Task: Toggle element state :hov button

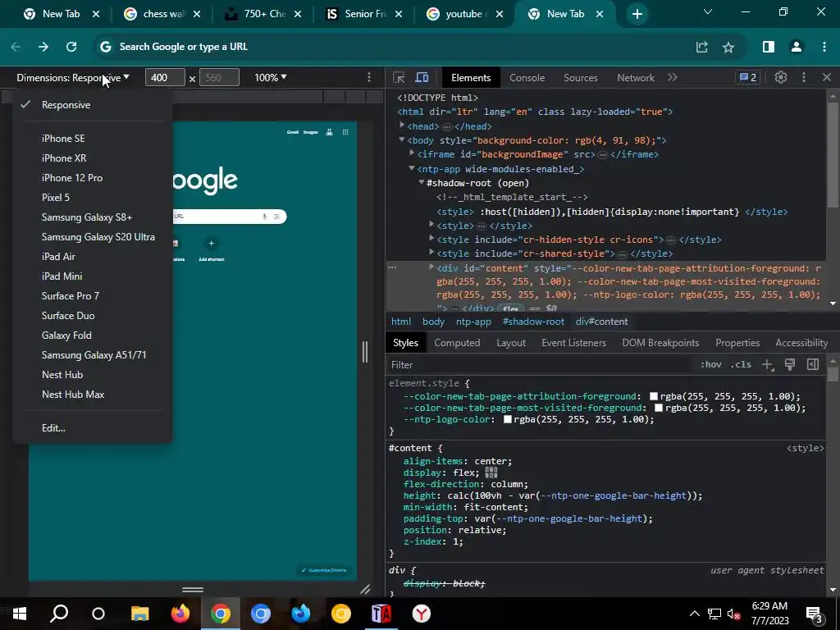Action: [711, 365]
